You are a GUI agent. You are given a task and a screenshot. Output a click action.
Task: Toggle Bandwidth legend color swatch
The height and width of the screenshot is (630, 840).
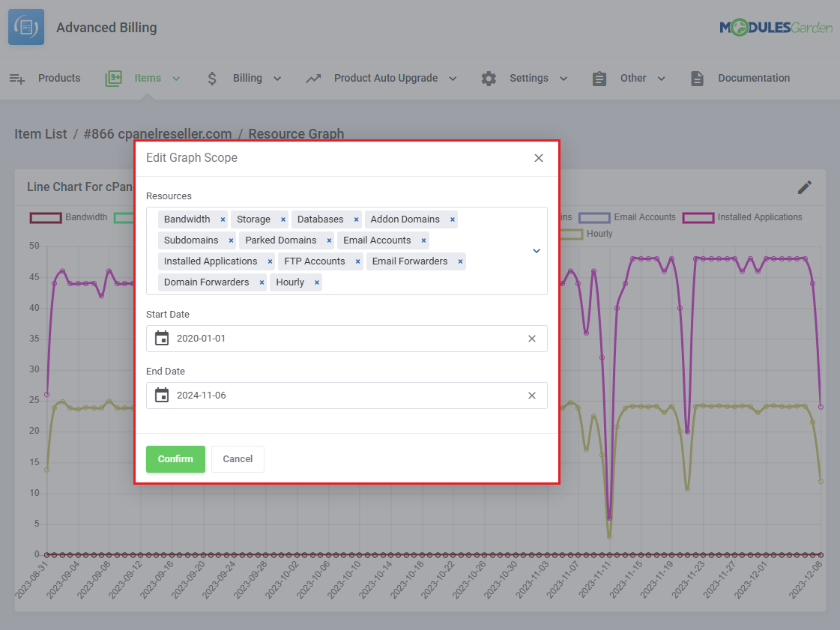point(46,217)
